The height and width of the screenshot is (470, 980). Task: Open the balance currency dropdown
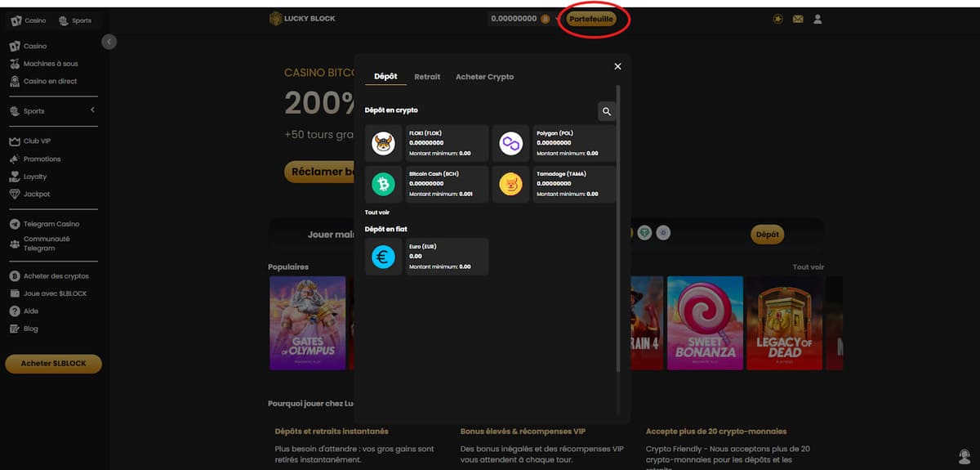(x=557, y=19)
